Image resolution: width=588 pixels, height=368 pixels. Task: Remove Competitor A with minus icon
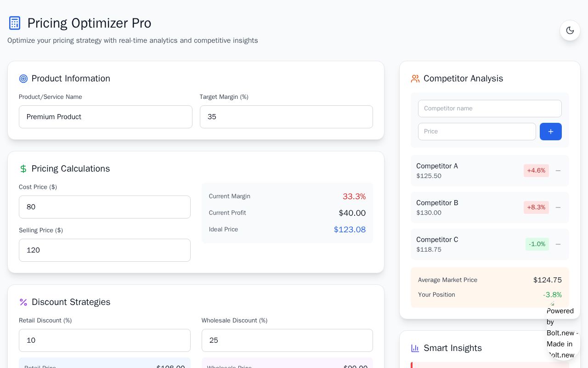click(x=558, y=171)
